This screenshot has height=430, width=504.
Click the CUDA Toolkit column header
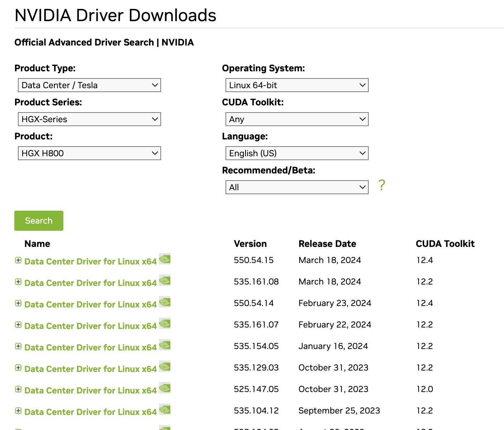click(x=445, y=244)
